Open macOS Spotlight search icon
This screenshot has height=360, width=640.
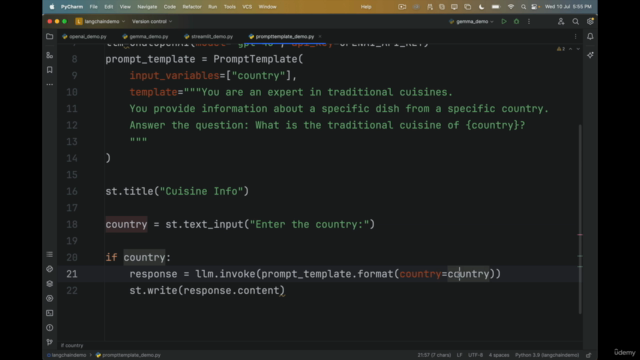click(x=523, y=7)
